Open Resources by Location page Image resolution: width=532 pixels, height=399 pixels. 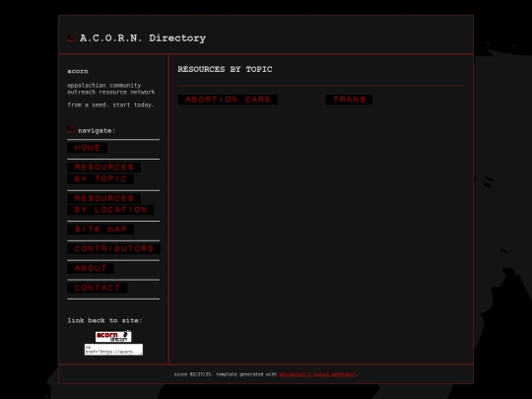pos(110,204)
